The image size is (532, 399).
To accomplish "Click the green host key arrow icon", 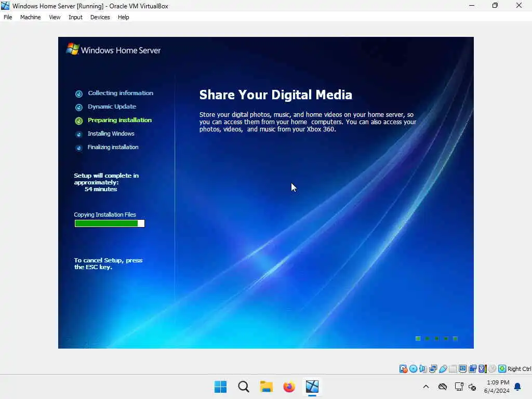I will (502, 369).
